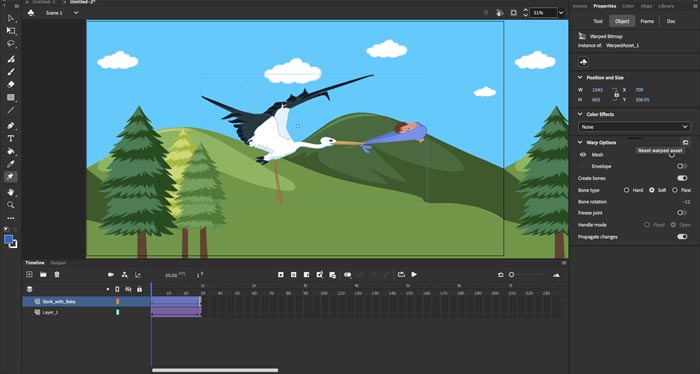The width and height of the screenshot is (700, 374).
Task: Switch to the Output tab
Action: coord(58,263)
